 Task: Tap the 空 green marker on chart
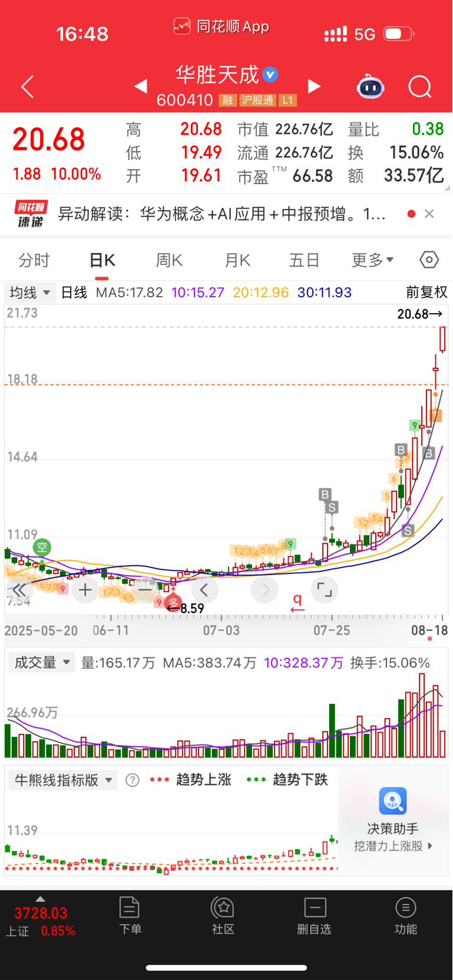42,547
